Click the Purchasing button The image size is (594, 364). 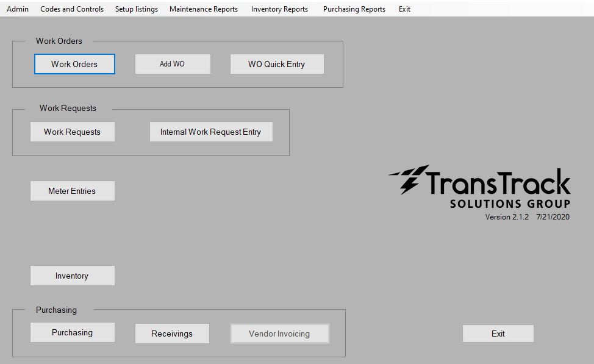click(x=73, y=332)
